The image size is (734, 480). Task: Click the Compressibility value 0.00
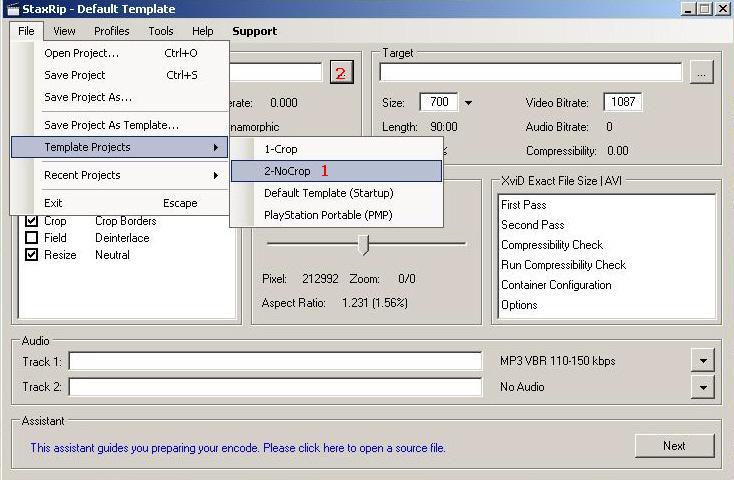(x=617, y=151)
